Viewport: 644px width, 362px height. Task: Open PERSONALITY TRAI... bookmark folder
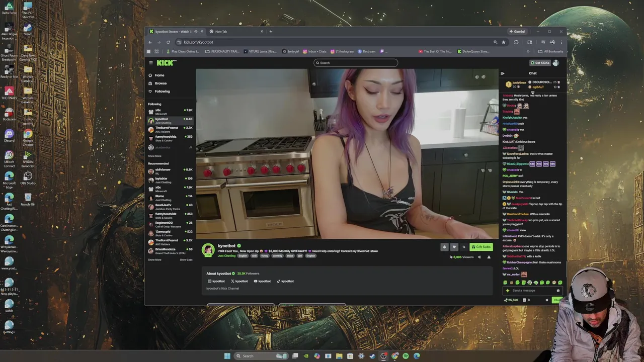[x=222, y=51]
